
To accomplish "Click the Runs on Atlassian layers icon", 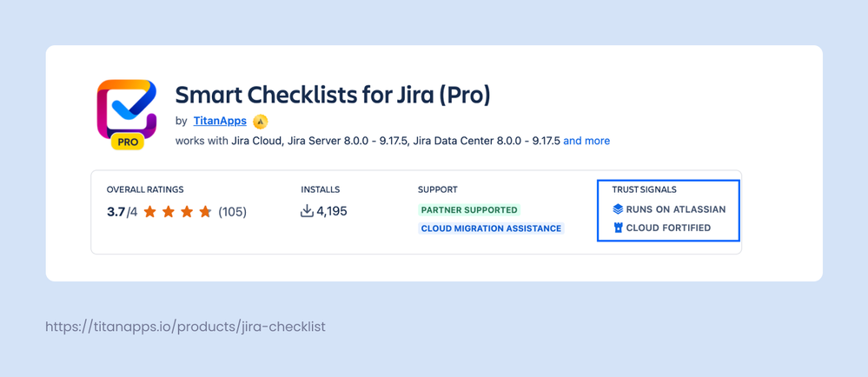I will [x=618, y=209].
